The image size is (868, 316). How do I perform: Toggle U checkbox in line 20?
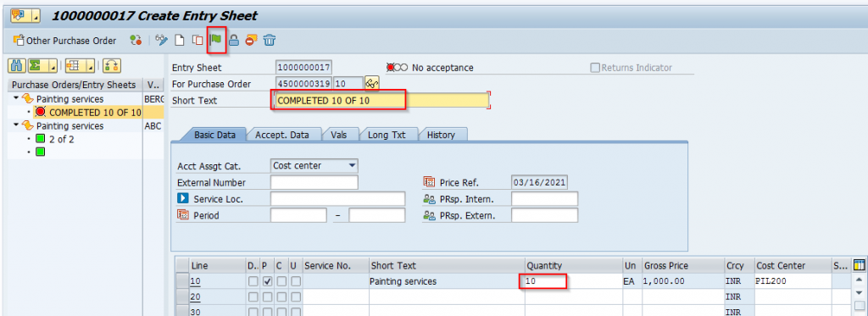tap(296, 297)
